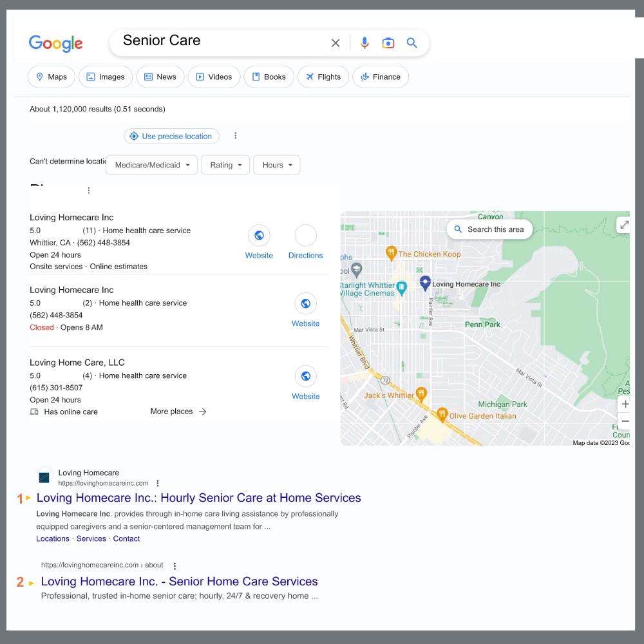This screenshot has width=644, height=644.
Task: Select the Books tab
Action: pyautogui.click(x=269, y=77)
